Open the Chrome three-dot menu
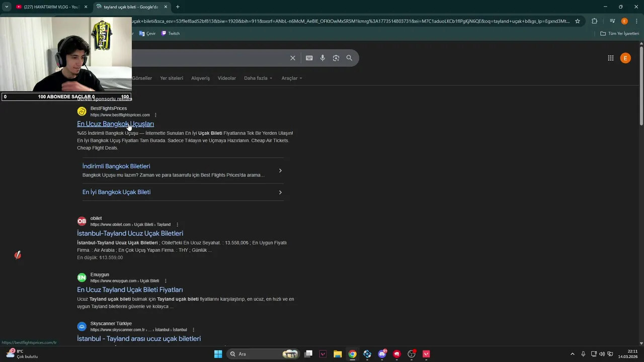Viewport: 644px width, 362px height. [635, 21]
